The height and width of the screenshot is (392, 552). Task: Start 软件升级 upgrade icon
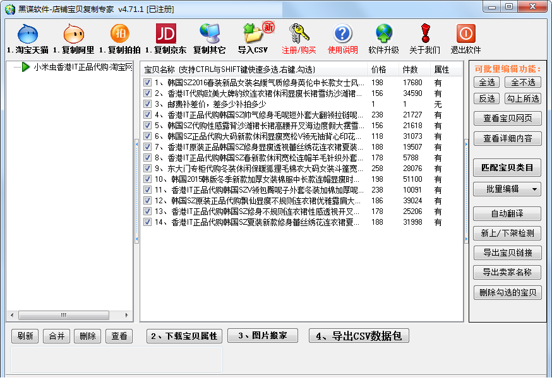(384, 34)
